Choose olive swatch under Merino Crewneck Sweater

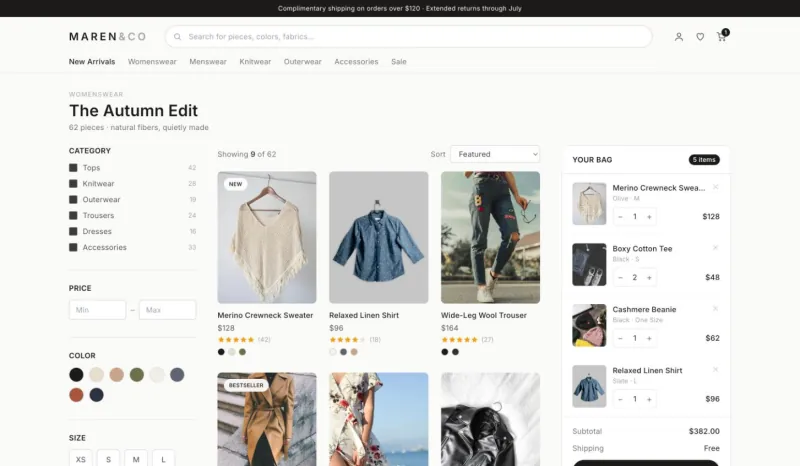(x=242, y=352)
